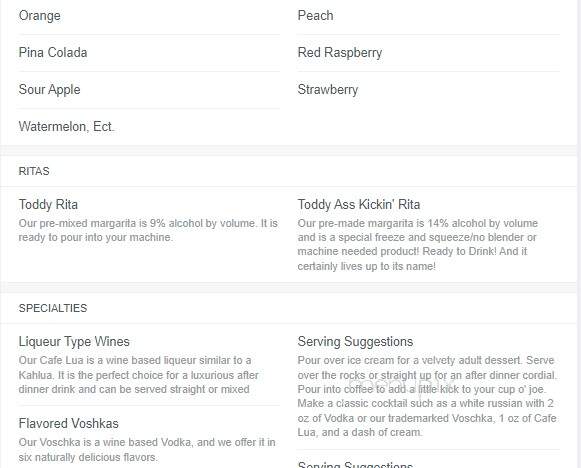Viewport: 581px width, 468px height.
Task: Select the Orange flavor item
Action: tap(40, 16)
